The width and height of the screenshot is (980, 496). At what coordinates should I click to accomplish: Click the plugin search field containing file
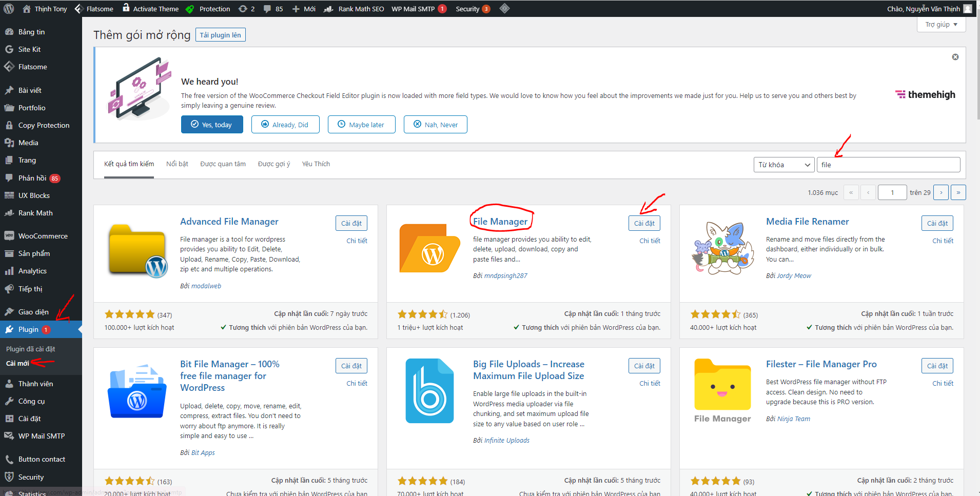(x=888, y=165)
